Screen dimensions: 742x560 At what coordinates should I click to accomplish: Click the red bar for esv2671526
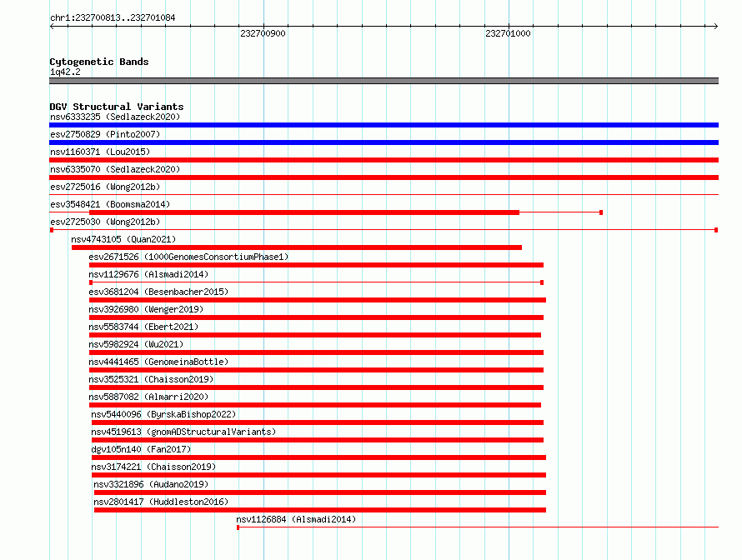coord(316,265)
